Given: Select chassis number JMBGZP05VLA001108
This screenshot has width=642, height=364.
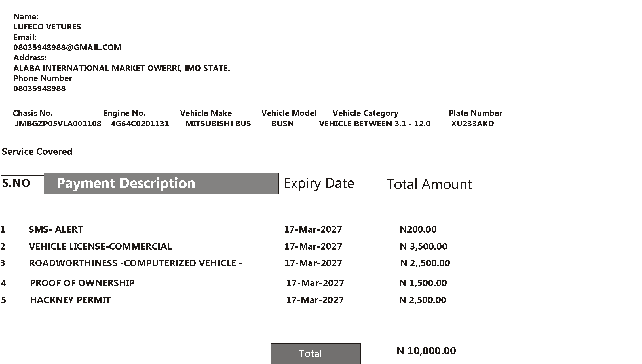Looking at the screenshot, I should 58,124.
